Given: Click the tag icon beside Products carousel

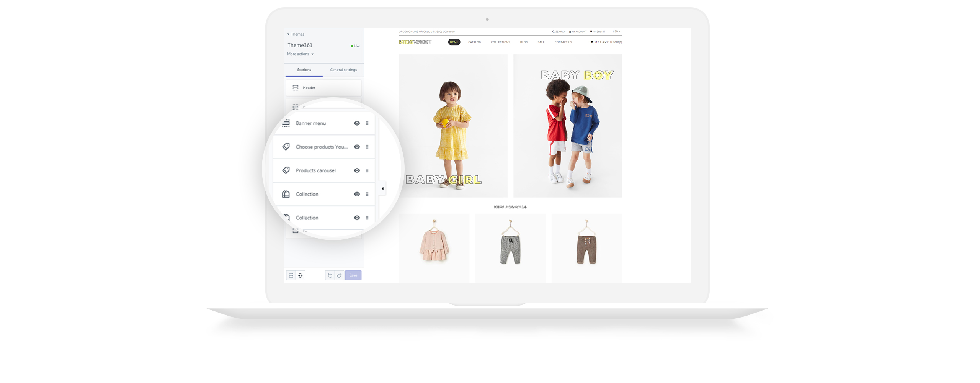Looking at the screenshot, I should coord(286,170).
